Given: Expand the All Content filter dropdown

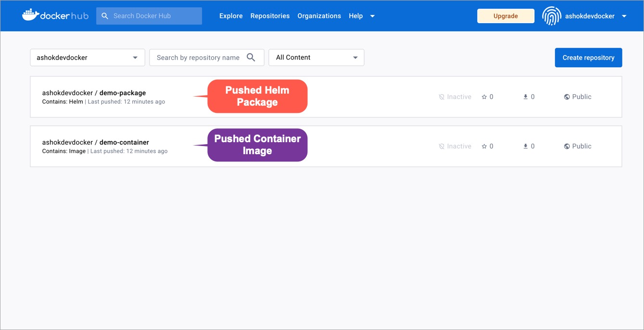Looking at the screenshot, I should (x=316, y=58).
